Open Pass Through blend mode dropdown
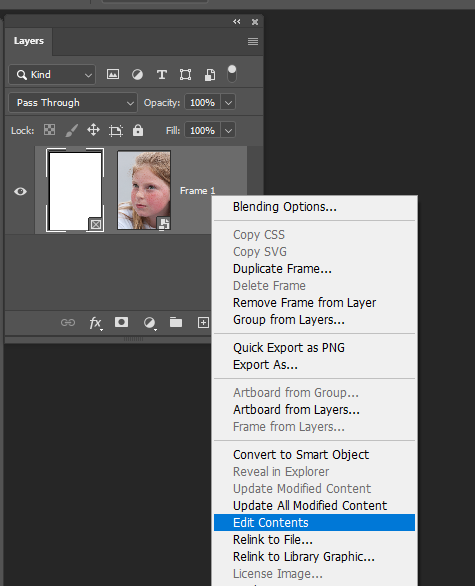This screenshot has height=586, width=475. pyautogui.click(x=73, y=103)
